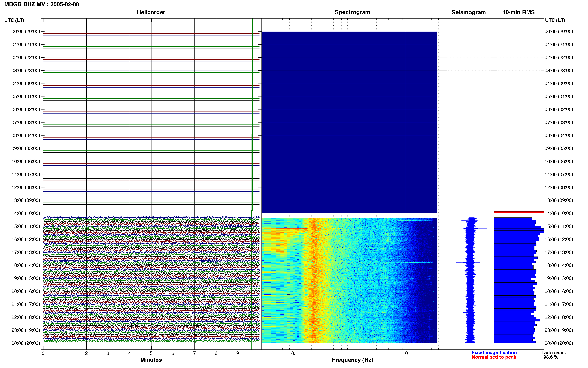Click frequency tick label 10
588x368 pixels.
405,353
